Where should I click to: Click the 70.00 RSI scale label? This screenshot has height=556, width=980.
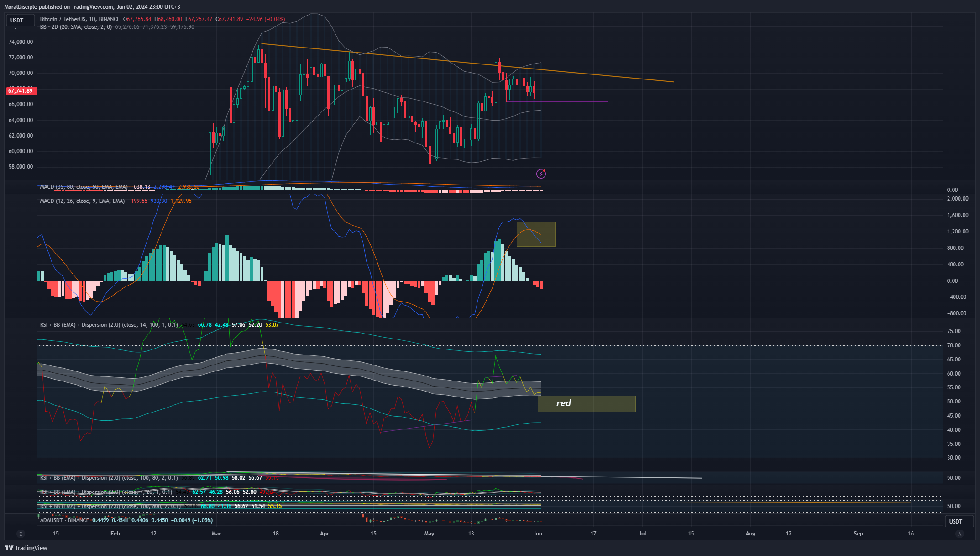(954, 345)
